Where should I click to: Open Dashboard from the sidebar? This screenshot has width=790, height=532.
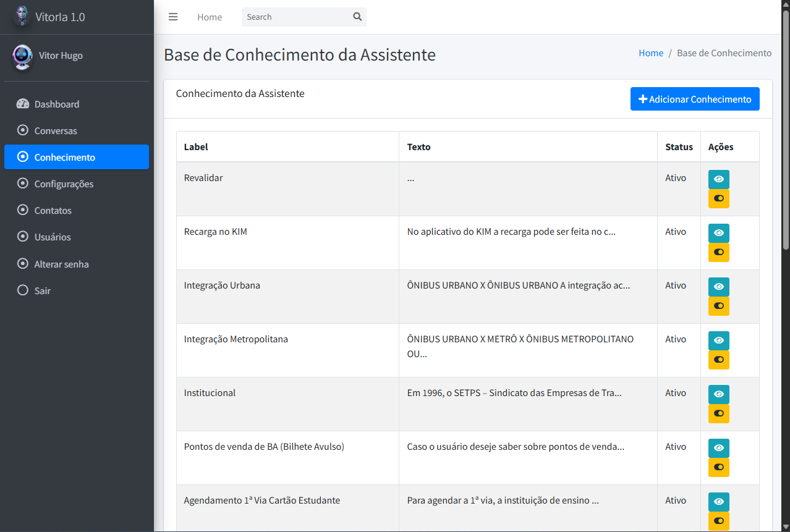point(57,104)
